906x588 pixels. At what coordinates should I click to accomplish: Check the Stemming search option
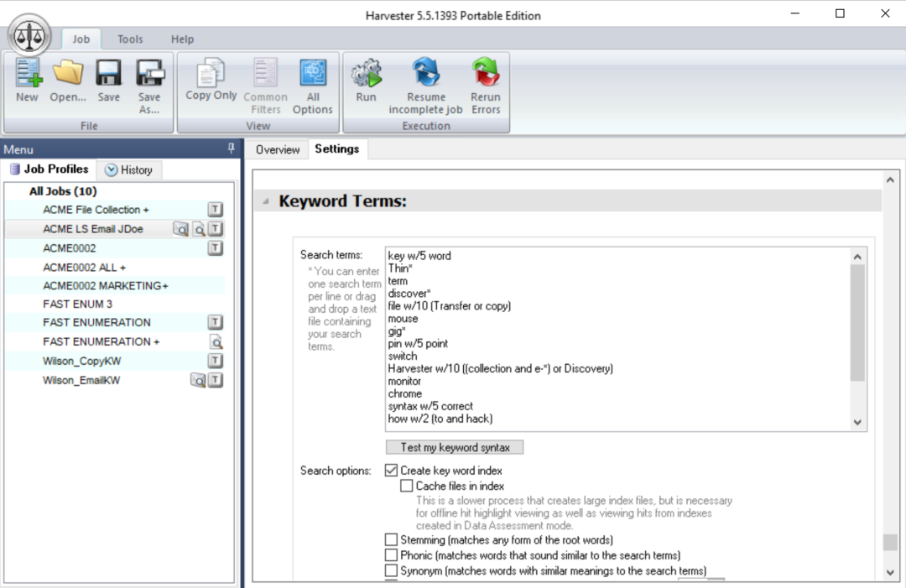391,539
